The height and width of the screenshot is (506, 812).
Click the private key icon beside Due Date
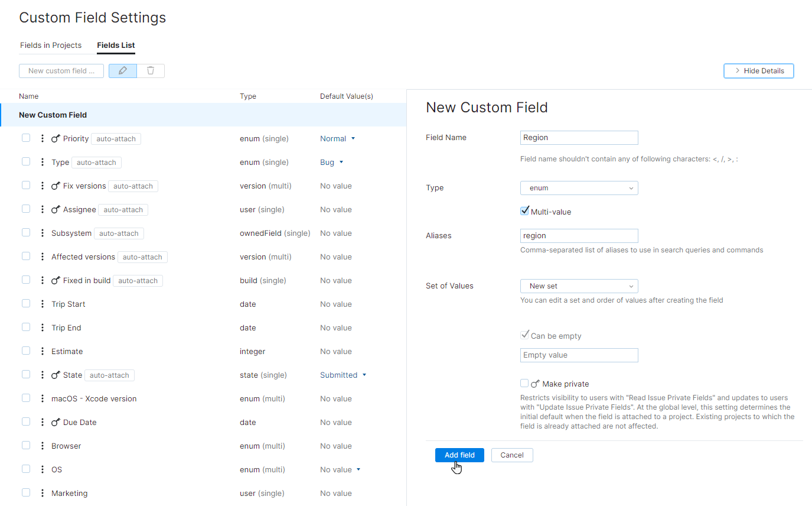(x=56, y=423)
